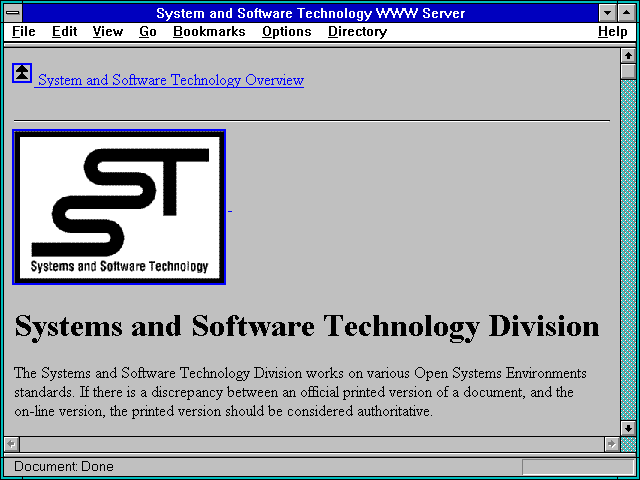Click the up-arrow navigation icon
This screenshot has width=640, height=480.
tap(22, 73)
